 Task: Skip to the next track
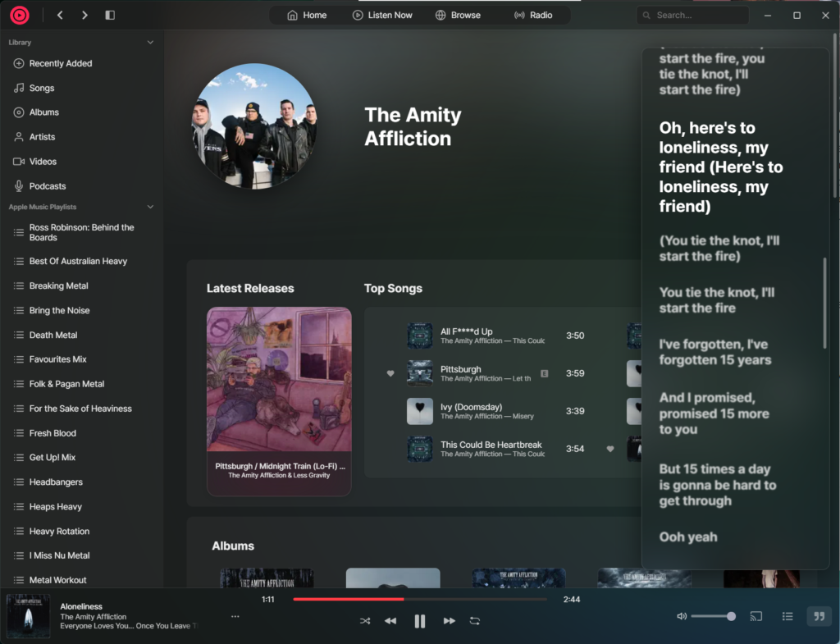tap(449, 621)
